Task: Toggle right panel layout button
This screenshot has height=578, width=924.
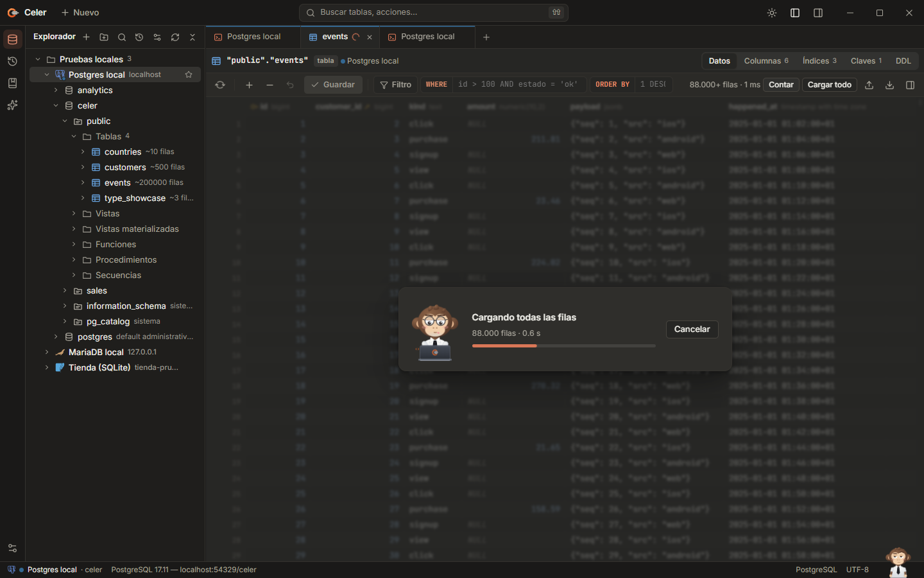Action: (818, 13)
